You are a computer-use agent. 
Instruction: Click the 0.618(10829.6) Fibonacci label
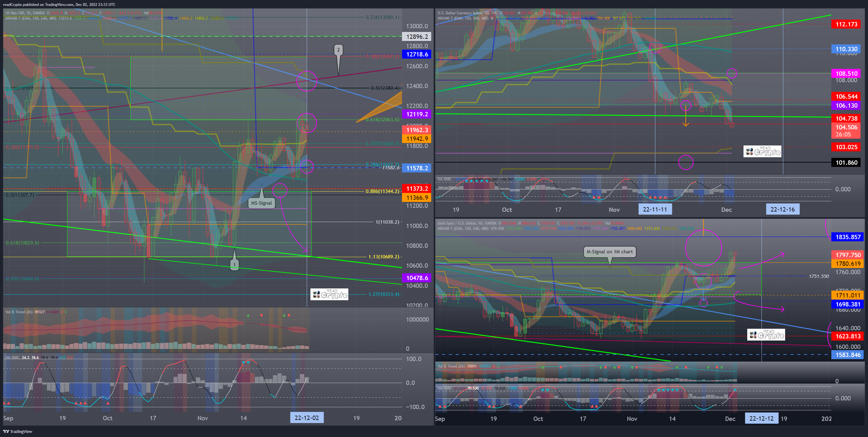click(22, 243)
